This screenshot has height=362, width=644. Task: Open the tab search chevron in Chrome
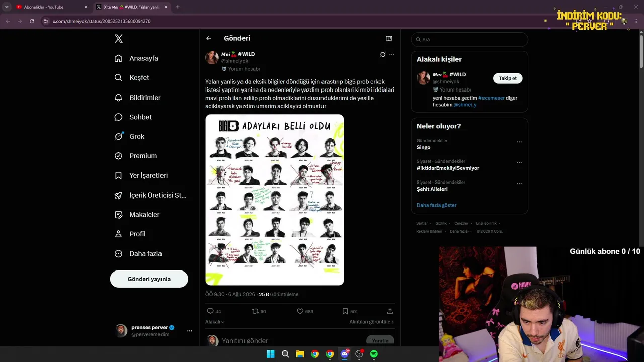coord(7,7)
